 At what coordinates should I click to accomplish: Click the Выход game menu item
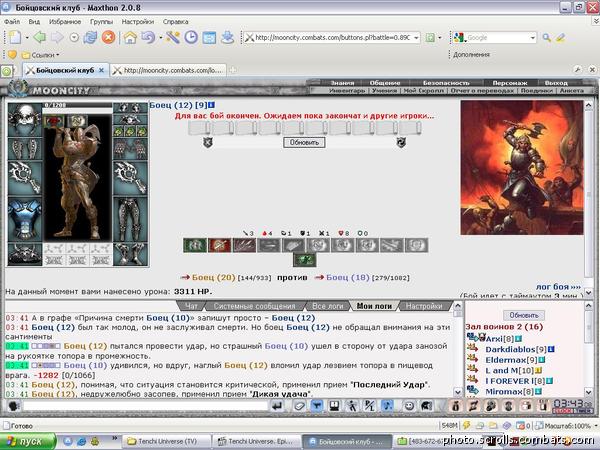point(556,83)
